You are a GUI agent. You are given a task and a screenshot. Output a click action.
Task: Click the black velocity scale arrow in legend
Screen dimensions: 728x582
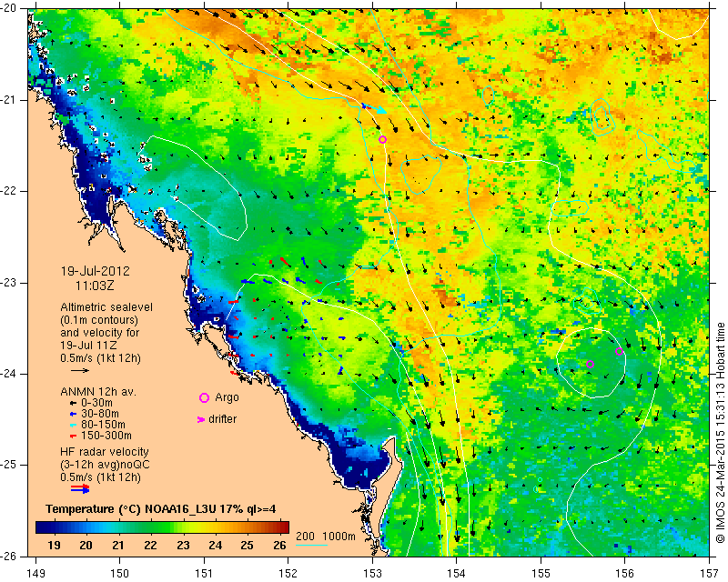[80, 370]
